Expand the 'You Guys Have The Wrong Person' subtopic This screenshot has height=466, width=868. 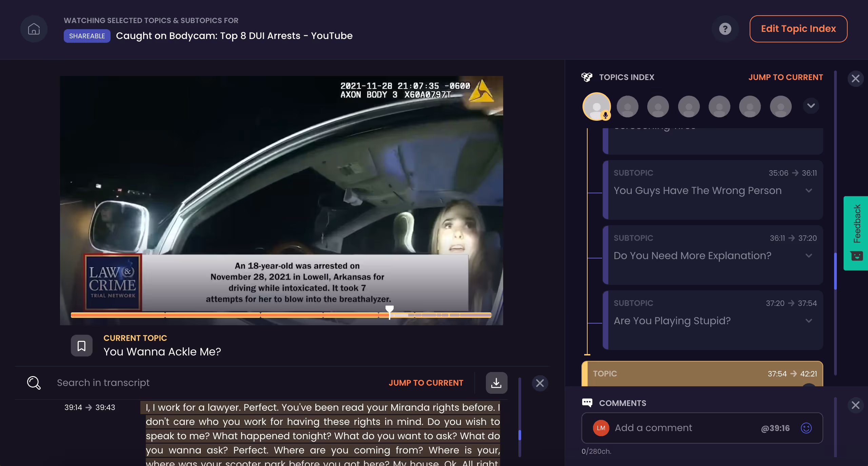coord(809,191)
